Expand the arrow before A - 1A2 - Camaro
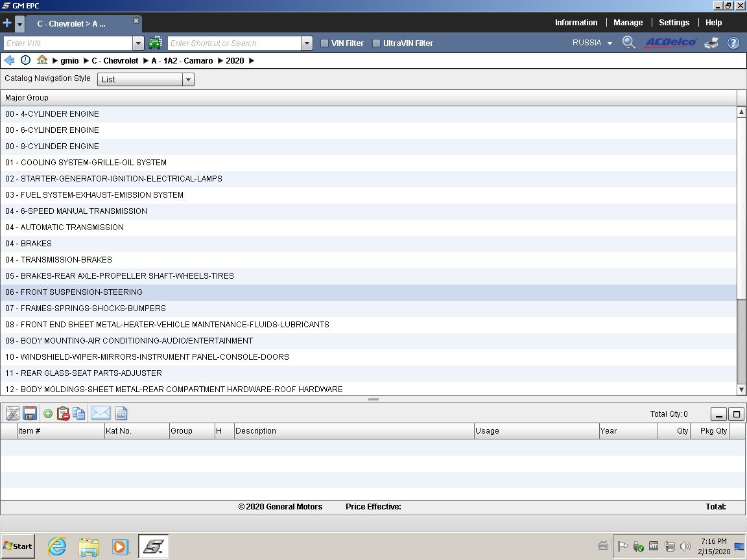This screenshot has width=747, height=560. 146,60
